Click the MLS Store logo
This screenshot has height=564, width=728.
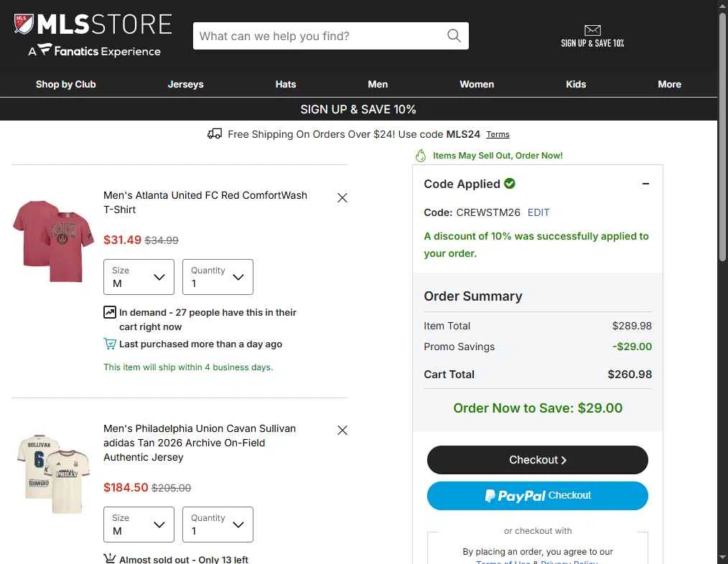[93, 24]
